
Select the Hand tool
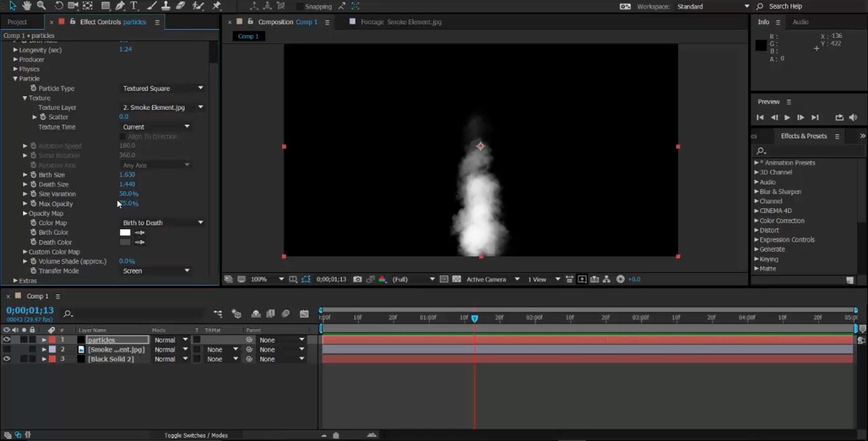click(x=27, y=6)
